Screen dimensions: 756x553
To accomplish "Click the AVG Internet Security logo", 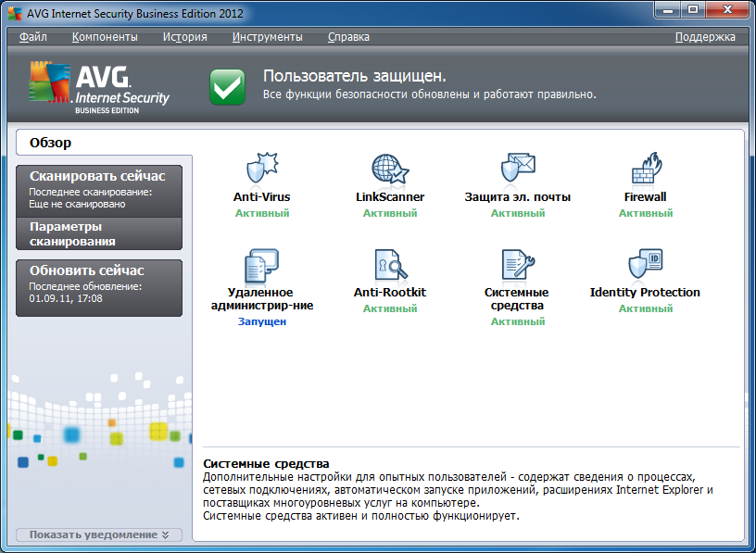I will coord(99,87).
